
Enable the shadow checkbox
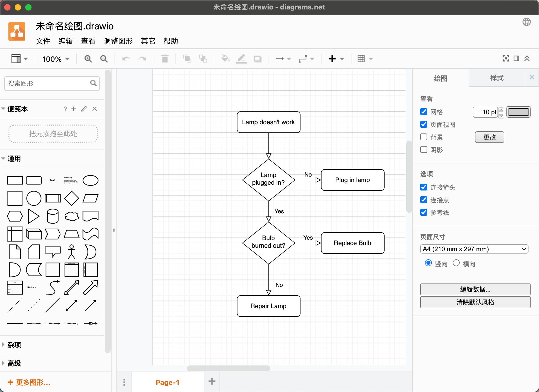pos(424,150)
